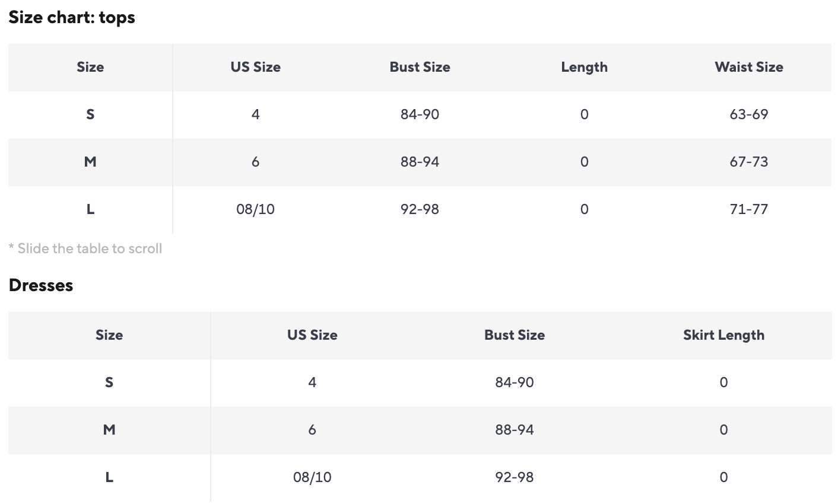The image size is (838, 504).
Task: Select Bust Size header in the tops table
Action: point(420,67)
